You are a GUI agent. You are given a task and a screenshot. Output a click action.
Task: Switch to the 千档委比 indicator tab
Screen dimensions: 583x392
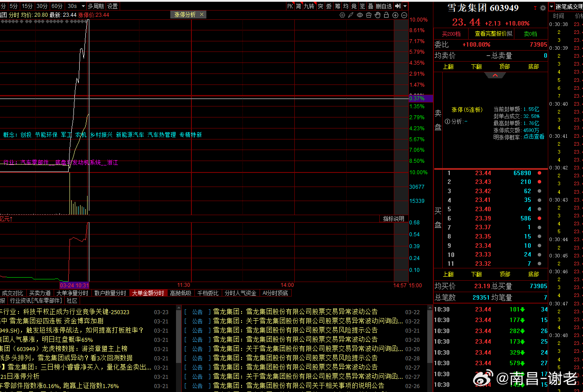pyautogui.click(x=208, y=293)
